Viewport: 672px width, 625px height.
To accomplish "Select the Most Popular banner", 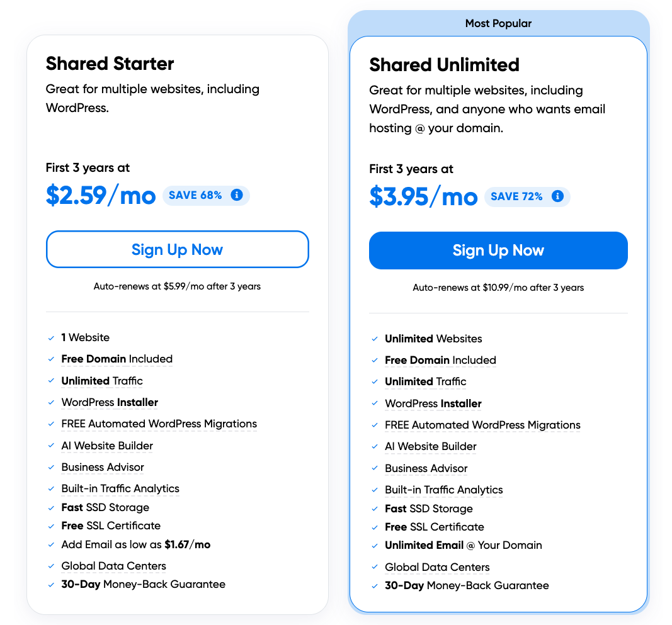I will click(x=498, y=23).
